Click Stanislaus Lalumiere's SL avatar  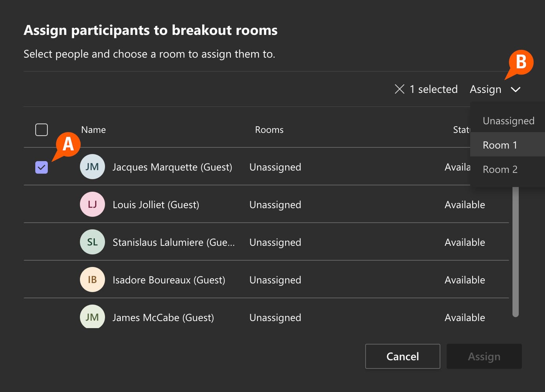pos(92,242)
